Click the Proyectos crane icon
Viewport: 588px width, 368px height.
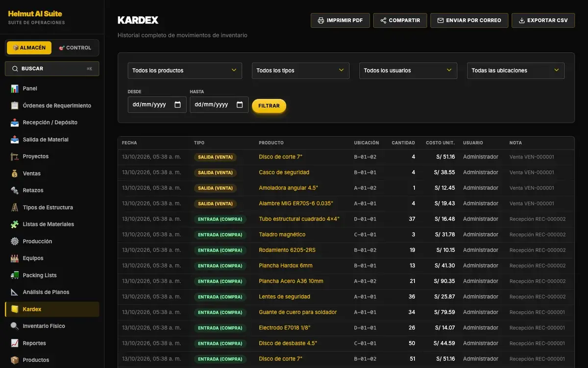click(14, 157)
